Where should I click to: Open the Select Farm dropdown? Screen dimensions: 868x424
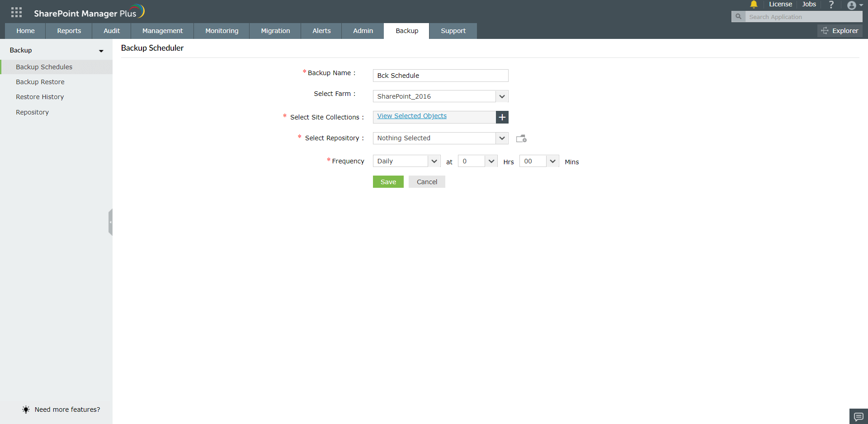(x=502, y=96)
